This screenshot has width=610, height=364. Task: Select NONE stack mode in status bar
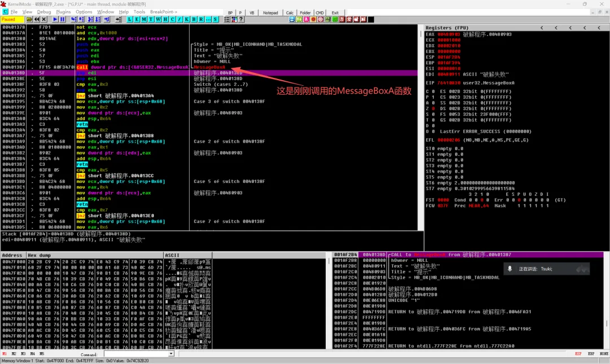(x=604, y=354)
